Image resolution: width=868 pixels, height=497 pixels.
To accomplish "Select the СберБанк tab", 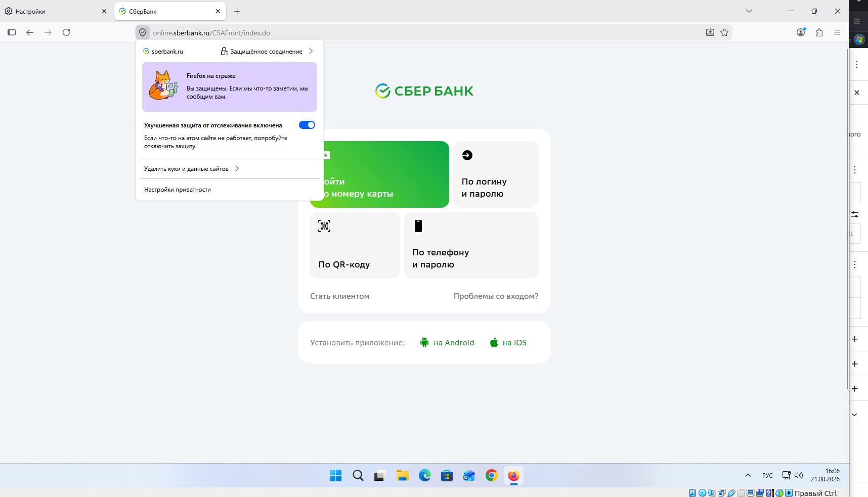I will pyautogui.click(x=170, y=11).
